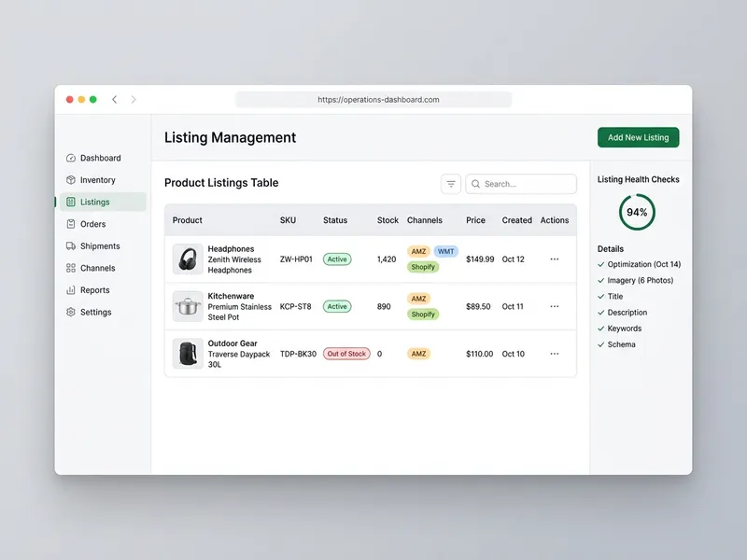Click the Out of Stock badge

346,354
